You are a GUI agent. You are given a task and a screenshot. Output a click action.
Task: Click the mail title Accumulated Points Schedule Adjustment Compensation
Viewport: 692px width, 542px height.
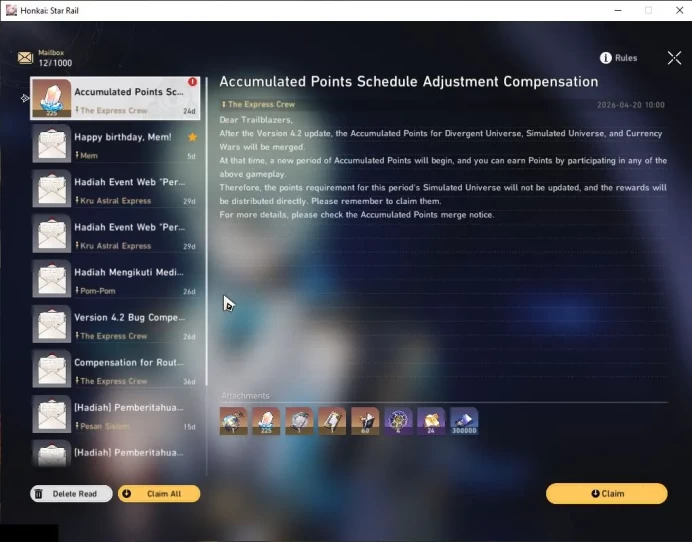pyautogui.click(x=409, y=82)
